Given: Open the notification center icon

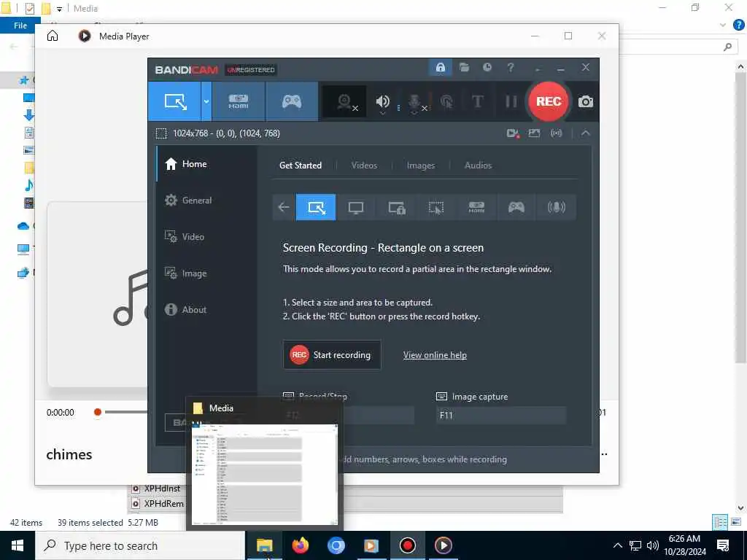Looking at the screenshot, I should (723, 545).
